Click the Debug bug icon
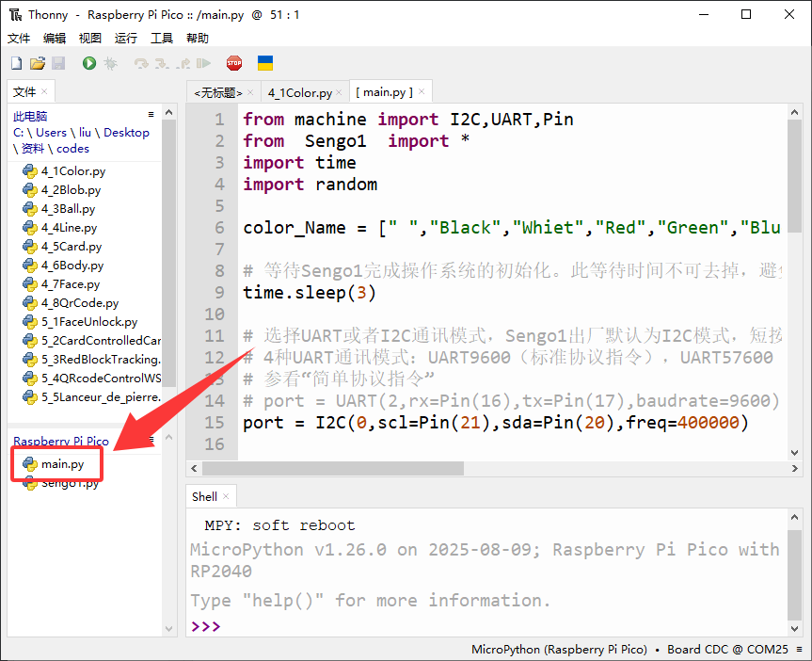The image size is (812, 661). click(110, 63)
